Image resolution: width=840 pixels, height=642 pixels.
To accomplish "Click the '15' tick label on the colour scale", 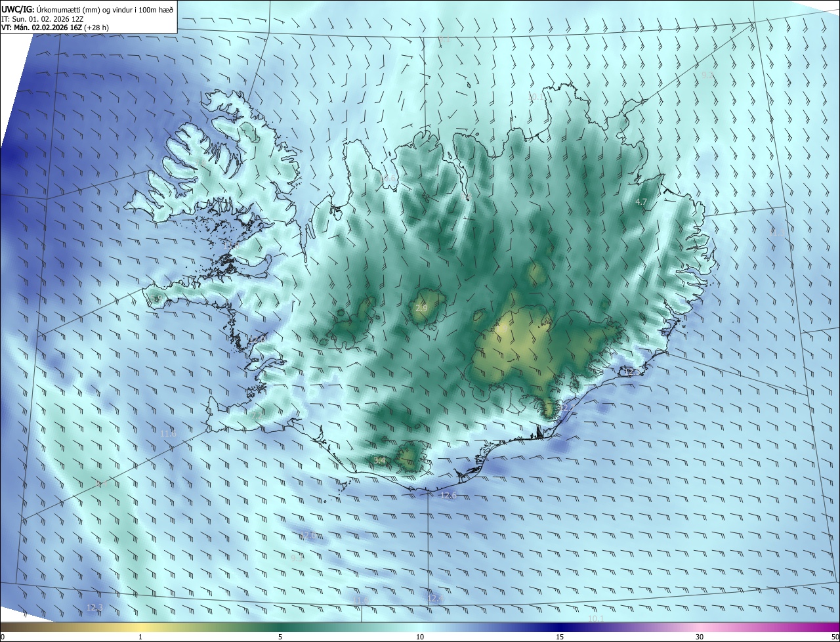I will (560, 637).
